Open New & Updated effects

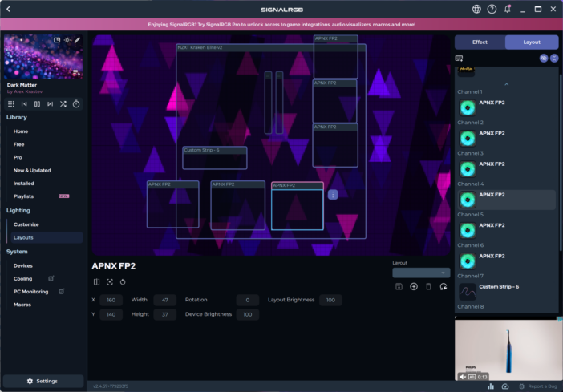[x=32, y=170]
